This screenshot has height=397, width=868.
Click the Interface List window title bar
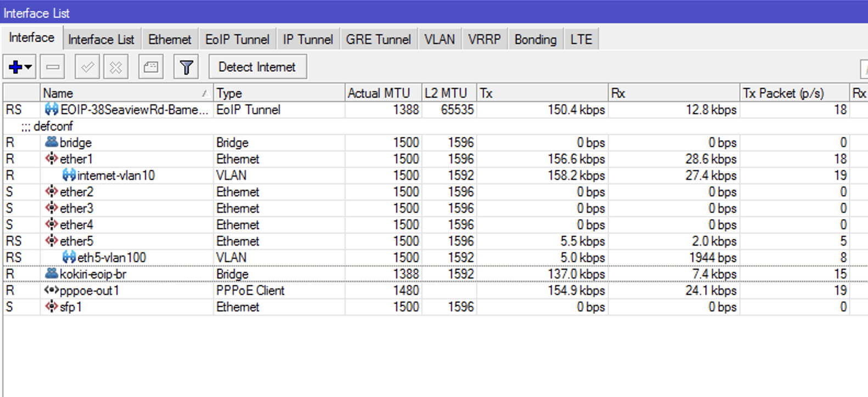[x=434, y=12]
